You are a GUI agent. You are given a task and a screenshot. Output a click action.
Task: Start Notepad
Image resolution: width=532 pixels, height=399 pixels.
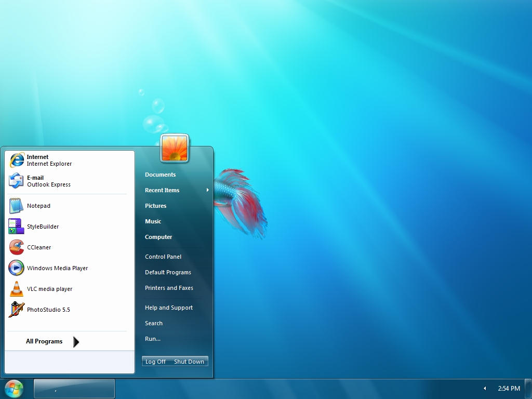38,206
